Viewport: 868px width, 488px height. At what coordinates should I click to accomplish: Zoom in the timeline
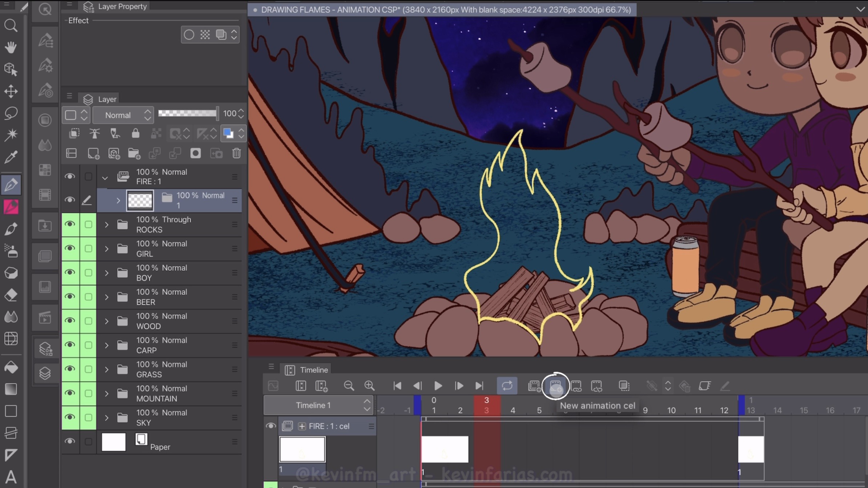click(x=369, y=386)
